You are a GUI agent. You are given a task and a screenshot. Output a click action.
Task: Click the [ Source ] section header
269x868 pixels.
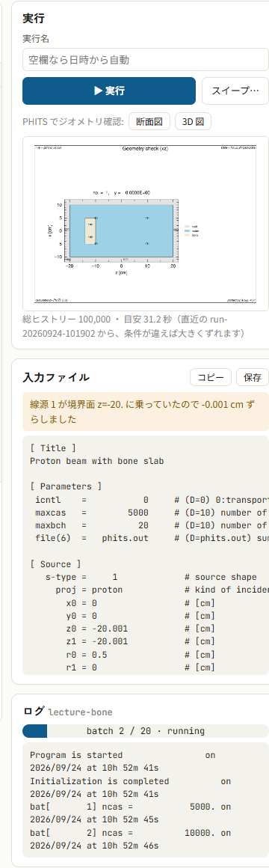55,564
